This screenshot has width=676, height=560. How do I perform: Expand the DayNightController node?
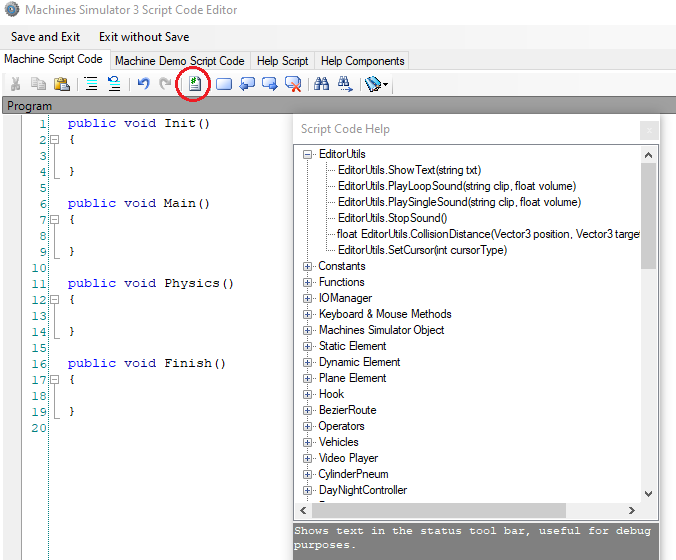pos(307,490)
